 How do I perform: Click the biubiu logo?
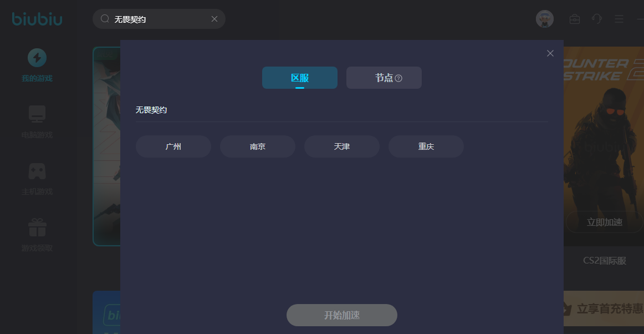tap(37, 19)
